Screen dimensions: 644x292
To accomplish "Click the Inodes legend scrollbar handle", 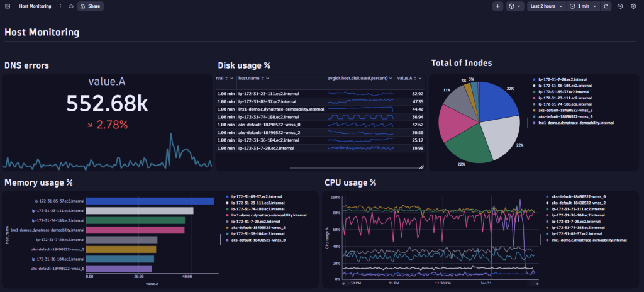I will tap(528, 123).
